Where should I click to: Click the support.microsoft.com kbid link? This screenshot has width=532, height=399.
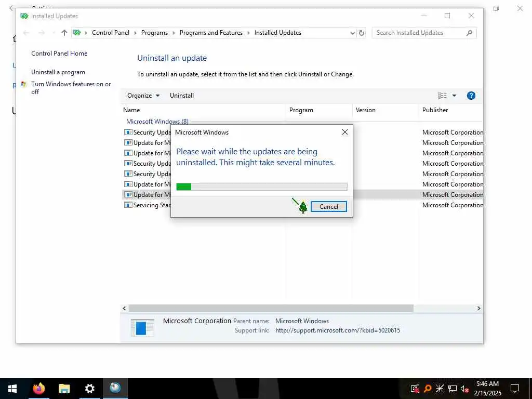pyautogui.click(x=338, y=330)
